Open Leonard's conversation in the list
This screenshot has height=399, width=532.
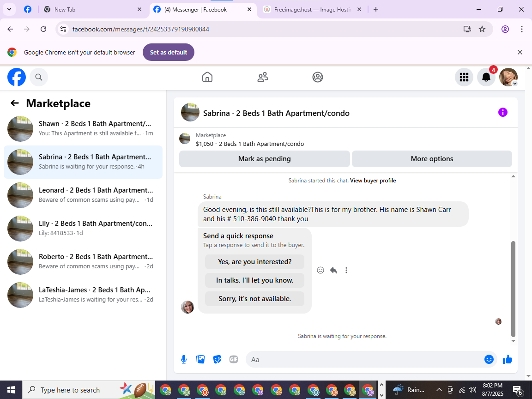(x=83, y=195)
